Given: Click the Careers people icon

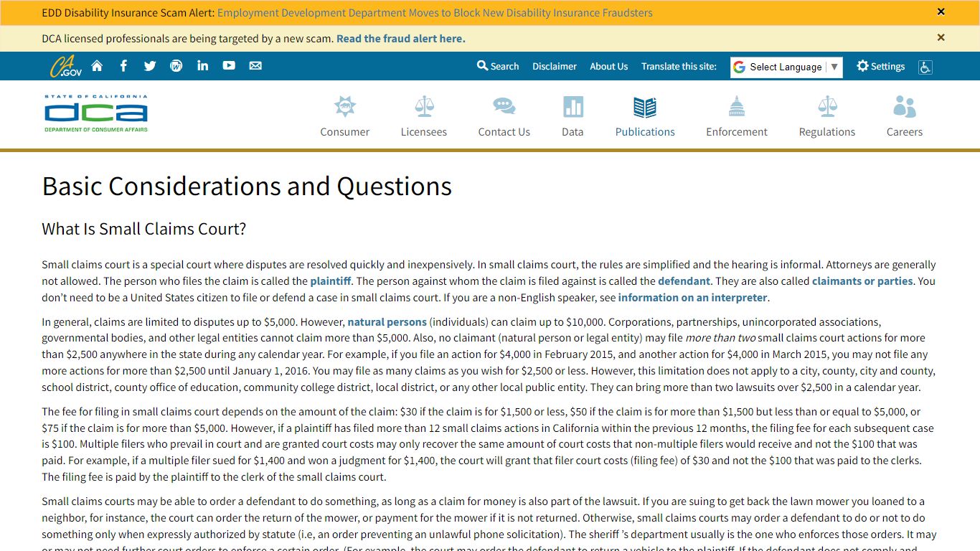Looking at the screenshot, I should pos(905,107).
